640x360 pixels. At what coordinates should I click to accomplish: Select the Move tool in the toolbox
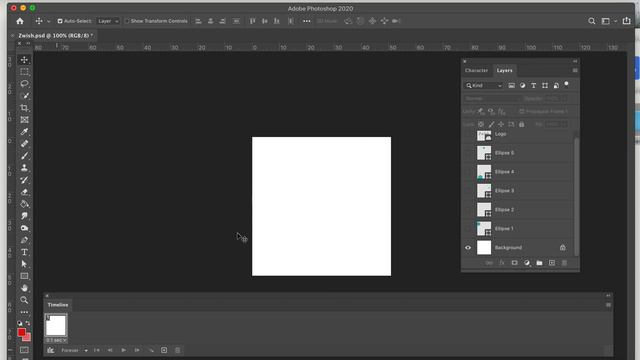(24, 60)
